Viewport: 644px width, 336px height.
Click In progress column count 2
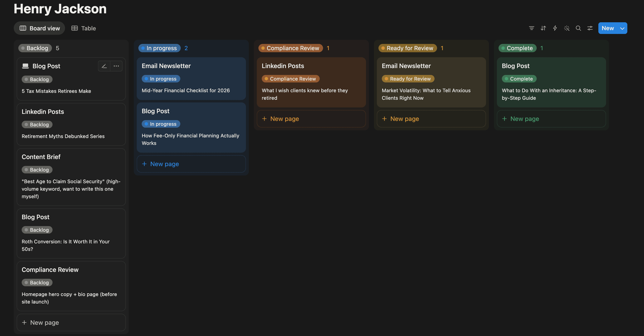click(x=186, y=48)
